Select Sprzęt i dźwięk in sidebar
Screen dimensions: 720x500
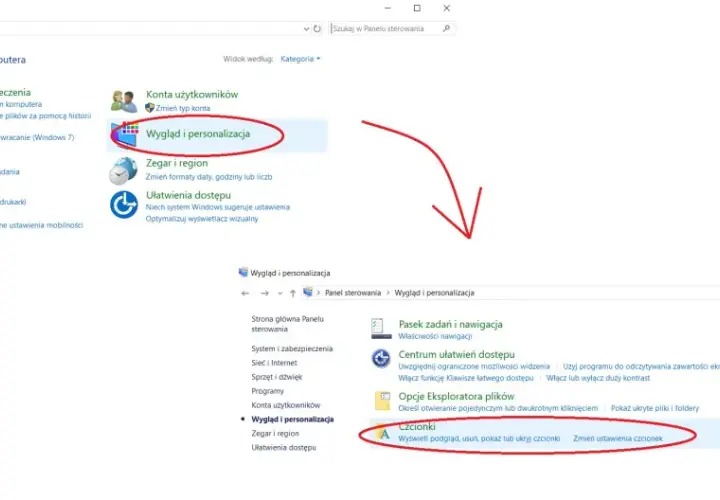point(277,377)
